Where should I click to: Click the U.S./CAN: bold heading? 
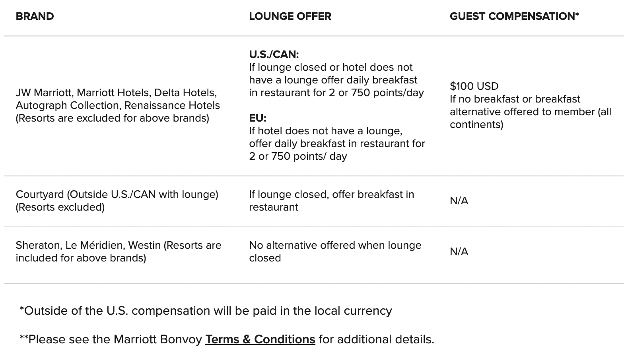pyautogui.click(x=274, y=54)
